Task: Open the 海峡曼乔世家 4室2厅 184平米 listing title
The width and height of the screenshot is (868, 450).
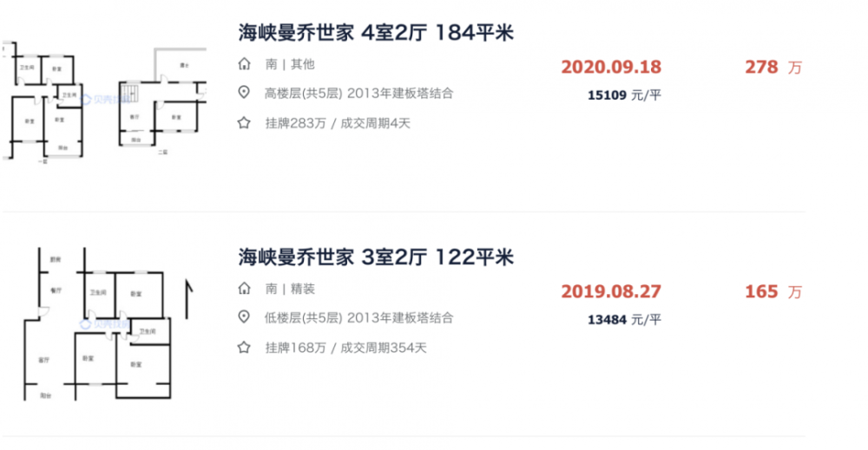Action: click(376, 34)
